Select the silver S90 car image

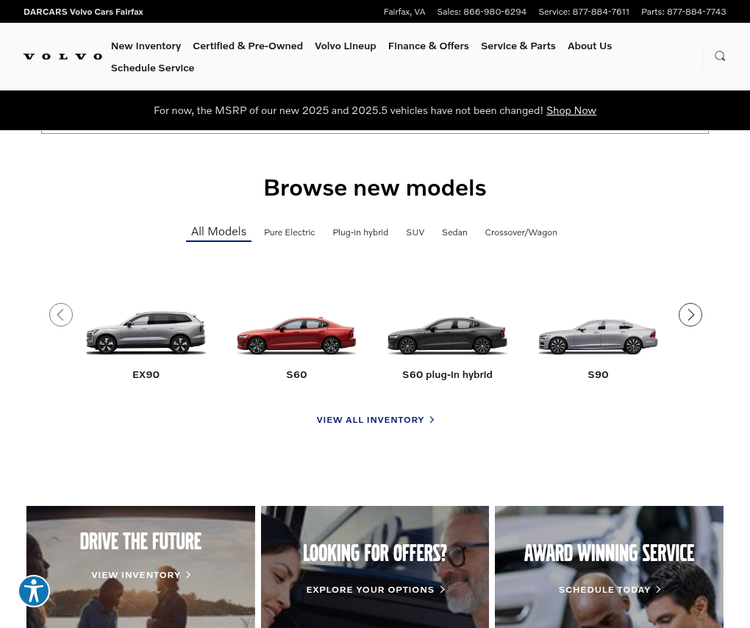coord(598,336)
